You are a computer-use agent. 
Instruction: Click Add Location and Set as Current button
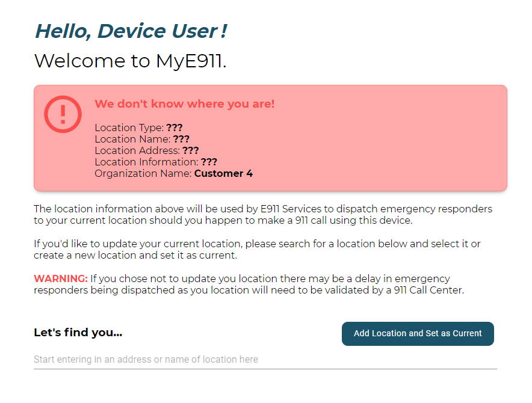[x=418, y=334]
